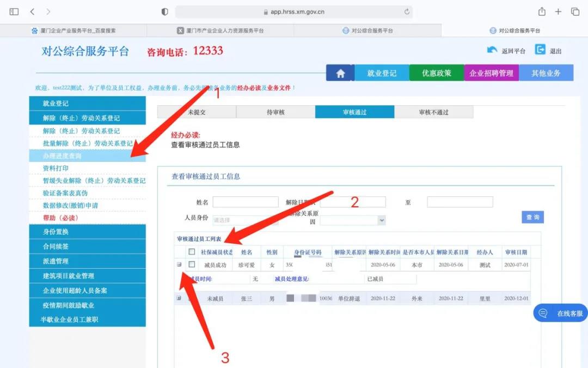Click the 退出 logout icon
Screen dimensions: 588x368
(540, 50)
